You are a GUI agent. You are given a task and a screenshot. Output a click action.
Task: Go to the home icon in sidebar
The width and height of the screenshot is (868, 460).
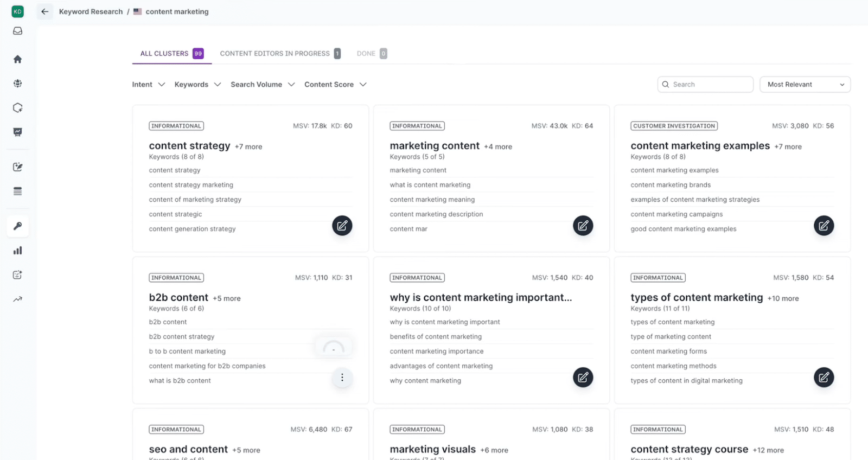17,59
